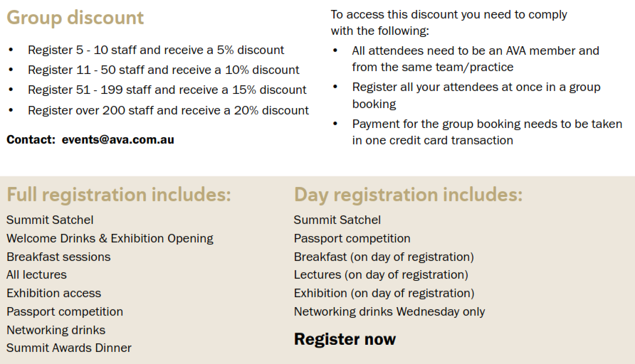Click Lectures (on day of registration) item
Viewport: 635px width, 364px height.
point(381,274)
